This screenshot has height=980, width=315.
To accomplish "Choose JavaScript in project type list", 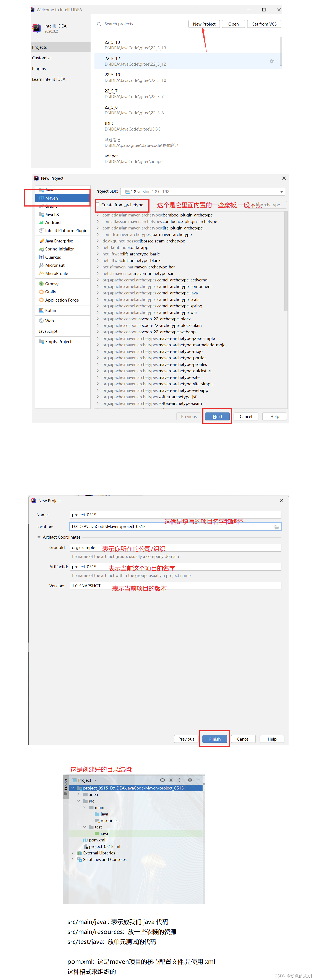I will point(48,331).
